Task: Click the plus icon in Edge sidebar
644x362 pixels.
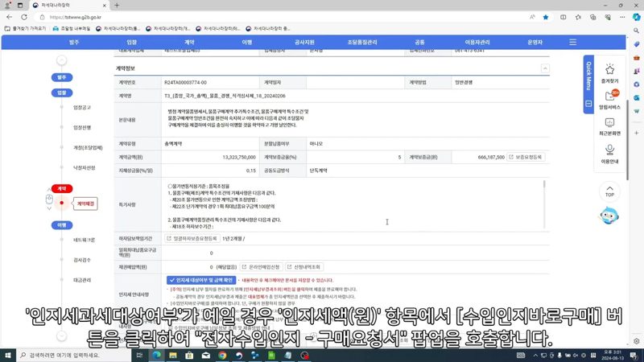Action: (636, 133)
